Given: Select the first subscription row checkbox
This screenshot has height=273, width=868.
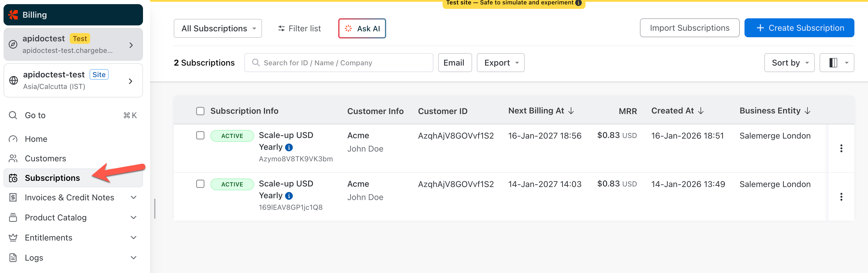Looking at the screenshot, I should pos(200,136).
